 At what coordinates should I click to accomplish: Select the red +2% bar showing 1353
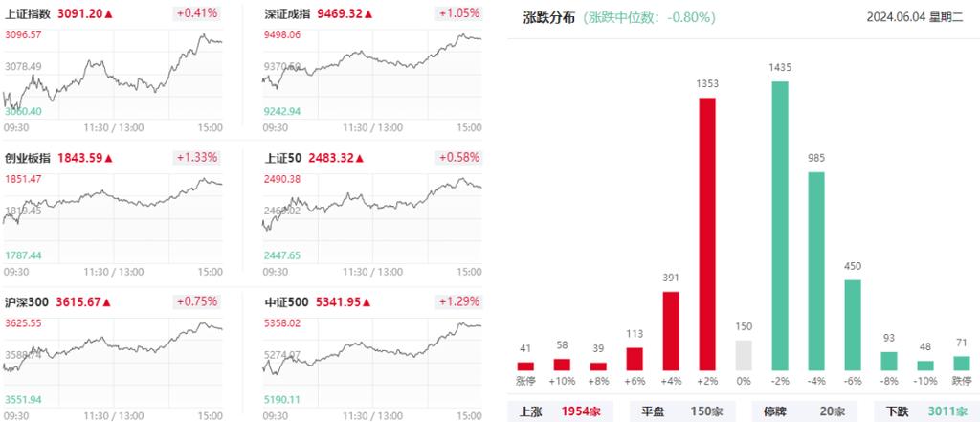708,233
